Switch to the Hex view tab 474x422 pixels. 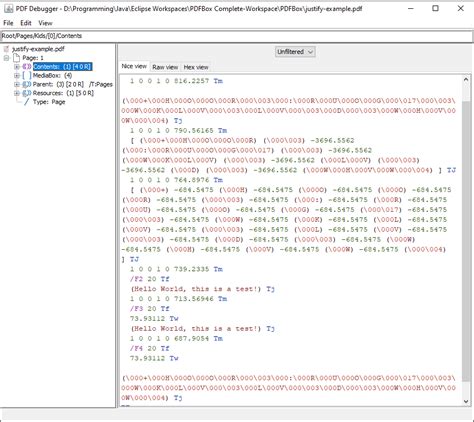[196, 67]
